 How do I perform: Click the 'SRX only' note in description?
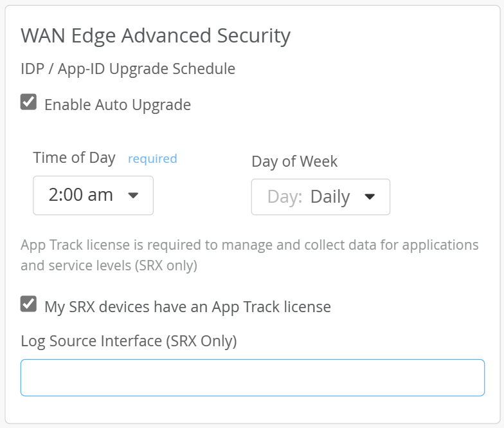165,265
